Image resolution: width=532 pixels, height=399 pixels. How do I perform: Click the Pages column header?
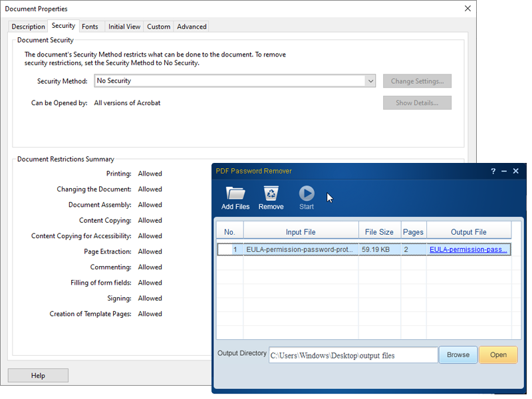click(413, 232)
